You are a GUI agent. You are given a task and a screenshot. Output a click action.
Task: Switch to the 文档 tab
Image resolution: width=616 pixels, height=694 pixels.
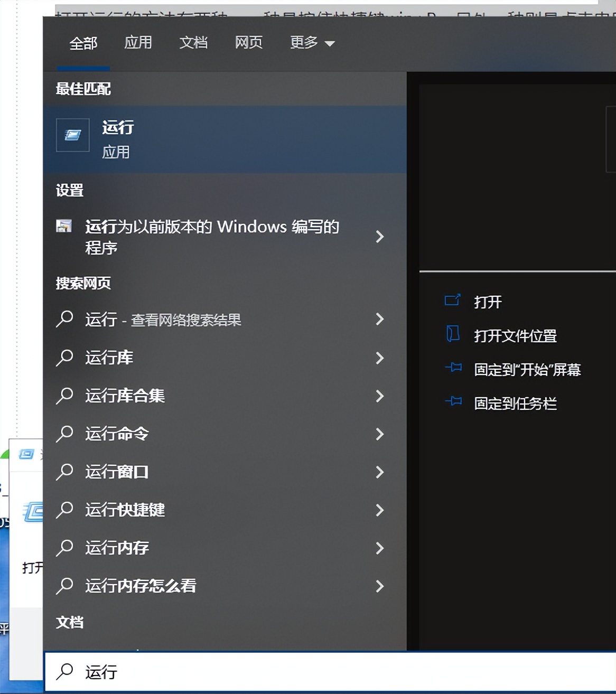pos(193,43)
